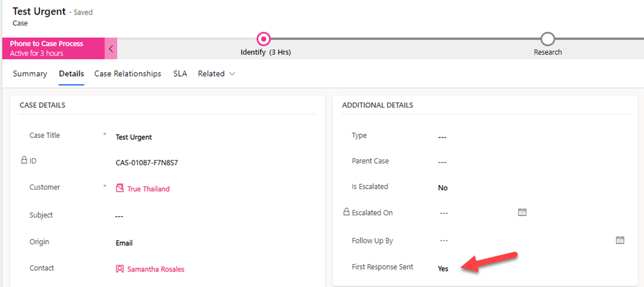Click the True Thailand account icon
This screenshot has width=644, height=287.
pyautogui.click(x=120, y=188)
